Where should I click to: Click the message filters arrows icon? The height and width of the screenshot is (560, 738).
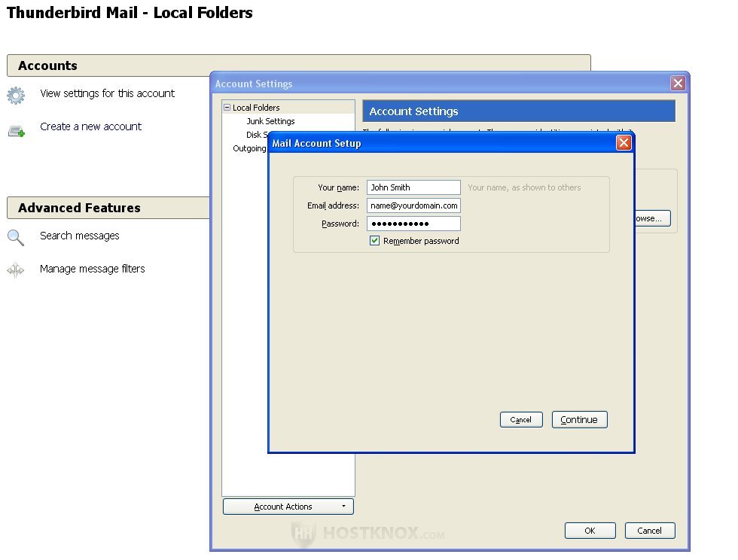tap(16, 270)
